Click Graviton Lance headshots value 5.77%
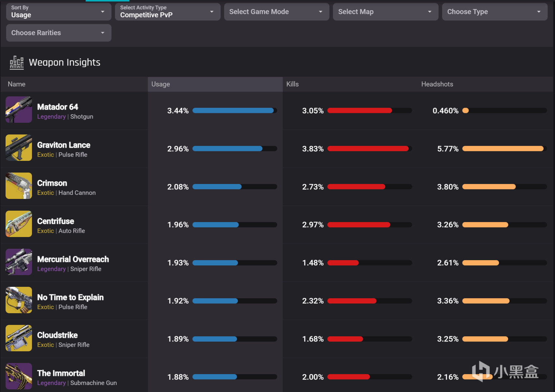This screenshot has width=555, height=392. pos(448,149)
